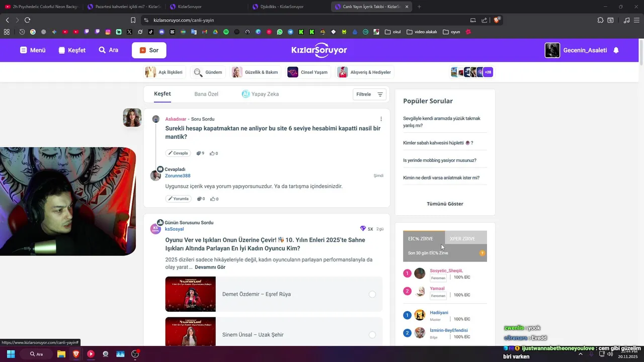Viewport: 644px width, 362px height.
Task: Open the browser hamburger menu
Action: click(x=637, y=20)
